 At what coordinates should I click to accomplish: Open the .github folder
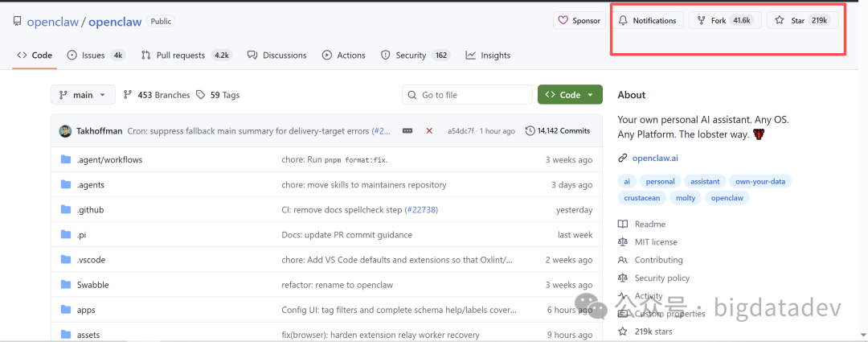pyautogui.click(x=90, y=210)
